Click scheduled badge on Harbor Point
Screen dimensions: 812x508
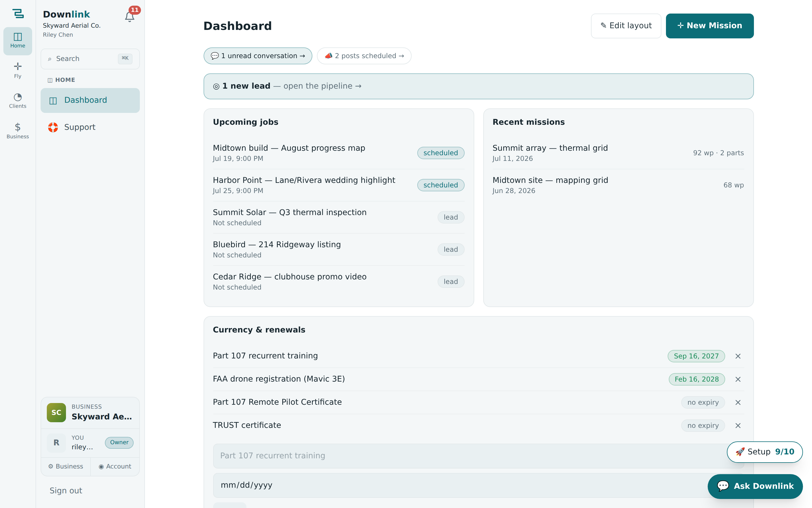[441, 185]
